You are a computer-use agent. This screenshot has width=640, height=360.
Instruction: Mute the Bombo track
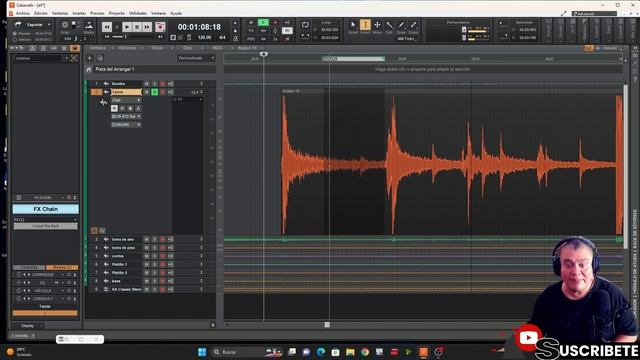[147, 84]
